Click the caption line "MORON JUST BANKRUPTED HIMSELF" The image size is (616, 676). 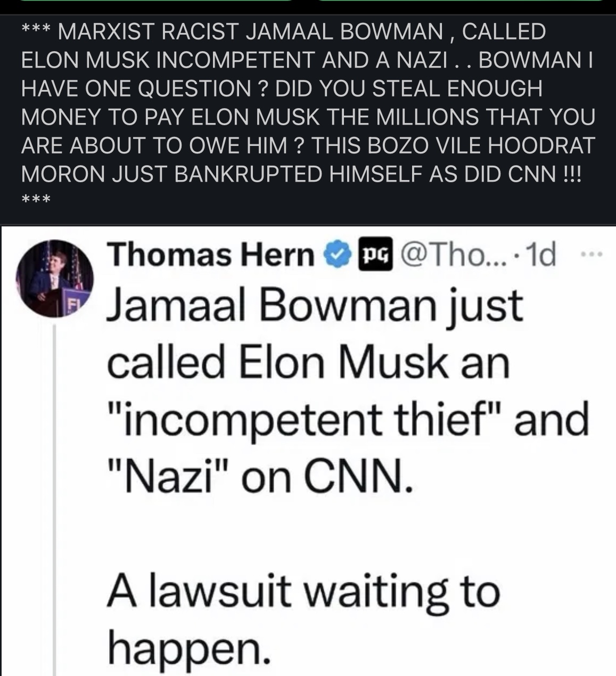[301, 174]
